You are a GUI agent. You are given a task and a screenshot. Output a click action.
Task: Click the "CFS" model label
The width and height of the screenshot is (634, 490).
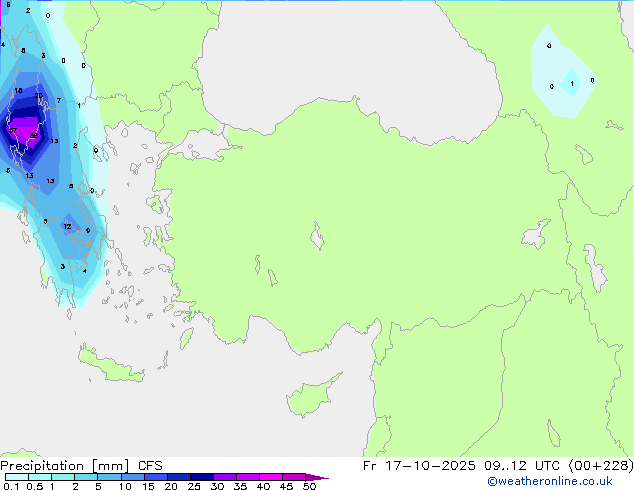[x=150, y=466]
